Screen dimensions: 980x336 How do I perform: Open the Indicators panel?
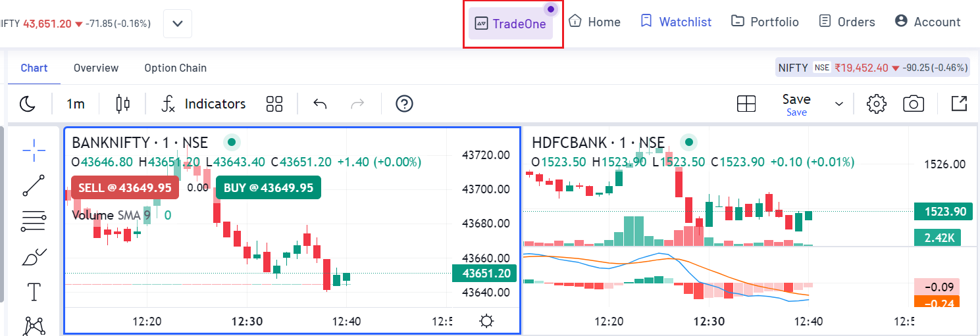pyautogui.click(x=204, y=104)
